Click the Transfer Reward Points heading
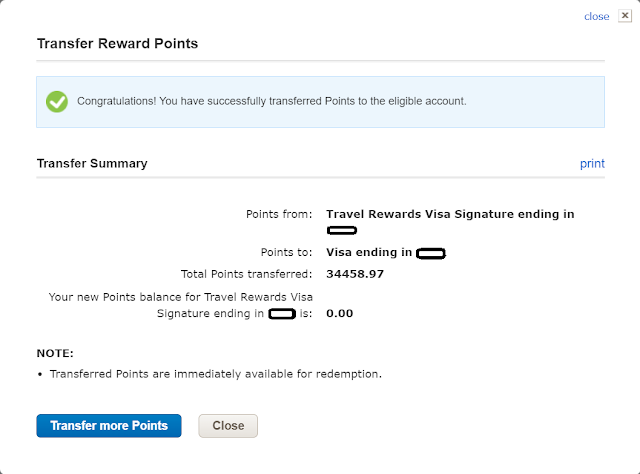Screen dimensions: 640x474 pyautogui.click(x=117, y=44)
